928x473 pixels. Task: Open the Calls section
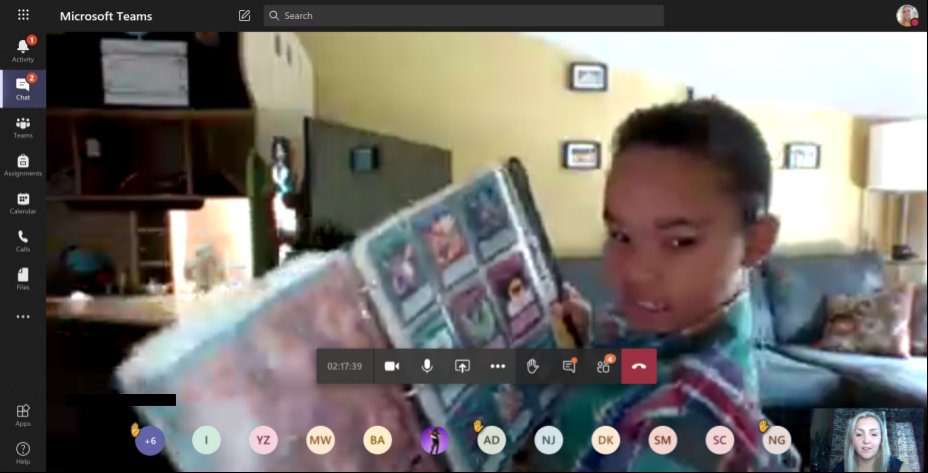coord(23,241)
